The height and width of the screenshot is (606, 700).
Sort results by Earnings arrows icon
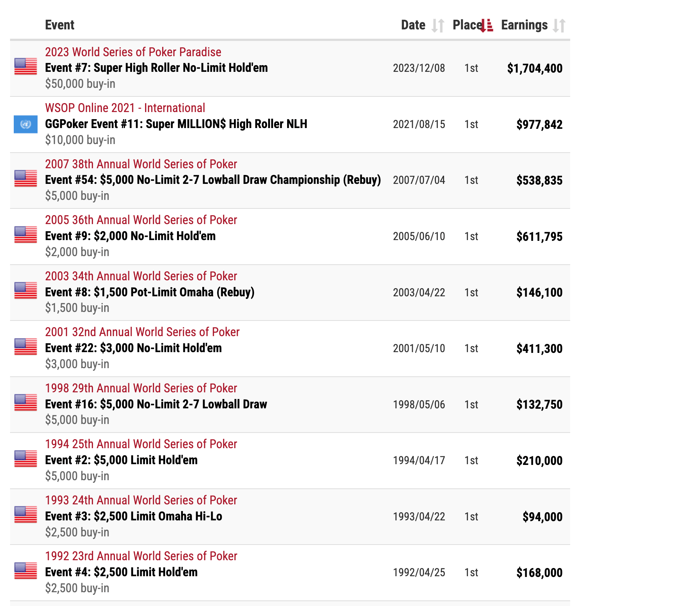[559, 26]
